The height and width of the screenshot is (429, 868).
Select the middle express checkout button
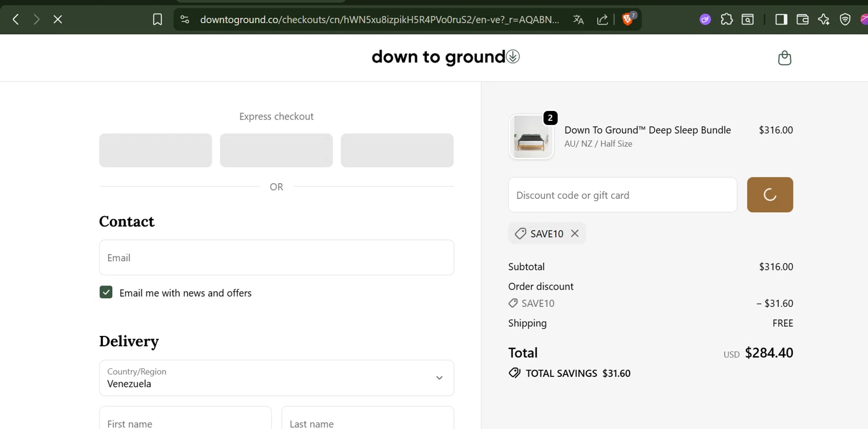point(277,150)
